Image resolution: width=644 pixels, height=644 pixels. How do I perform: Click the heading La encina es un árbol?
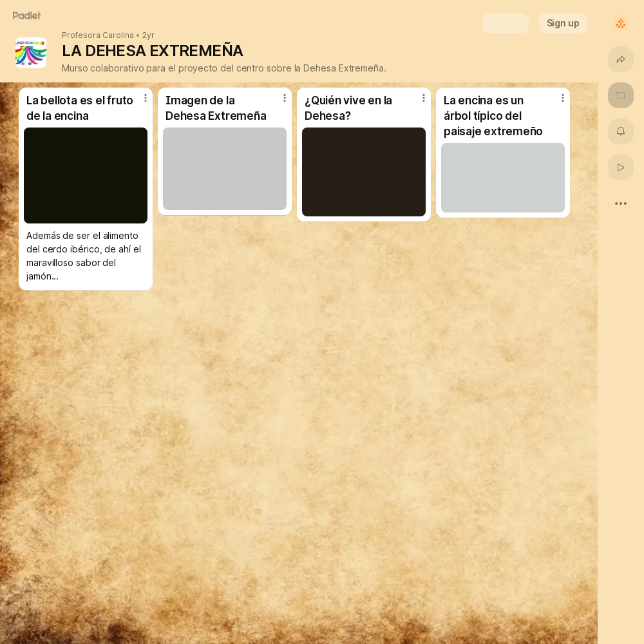[x=493, y=116]
